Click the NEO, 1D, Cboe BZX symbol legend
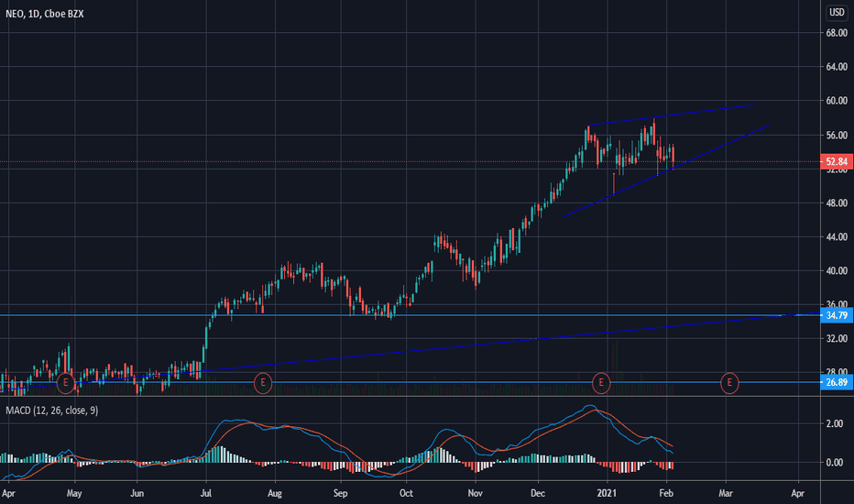The width and height of the screenshot is (854, 504). [45, 14]
